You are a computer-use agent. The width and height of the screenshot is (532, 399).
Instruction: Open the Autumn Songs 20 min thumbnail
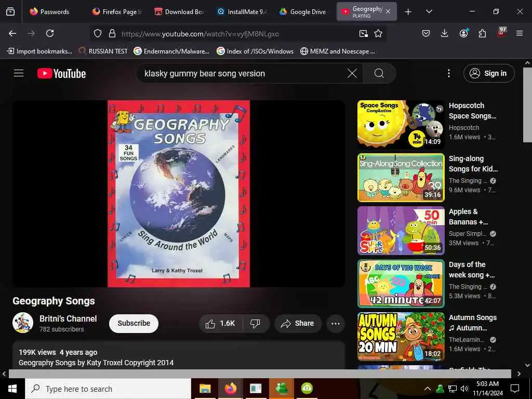tap(401, 337)
